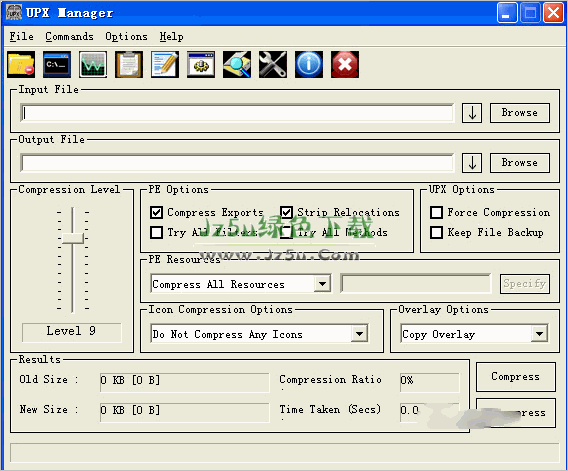Expand Do Not Compress Any Icons dropdown
This screenshot has width=568, height=471.
pyautogui.click(x=359, y=334)
